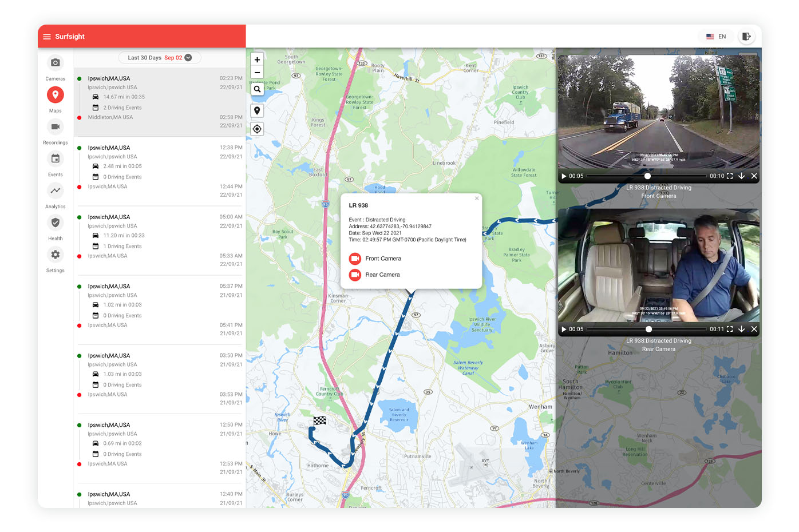Open the Recordings section icon

tap(55, 127)
